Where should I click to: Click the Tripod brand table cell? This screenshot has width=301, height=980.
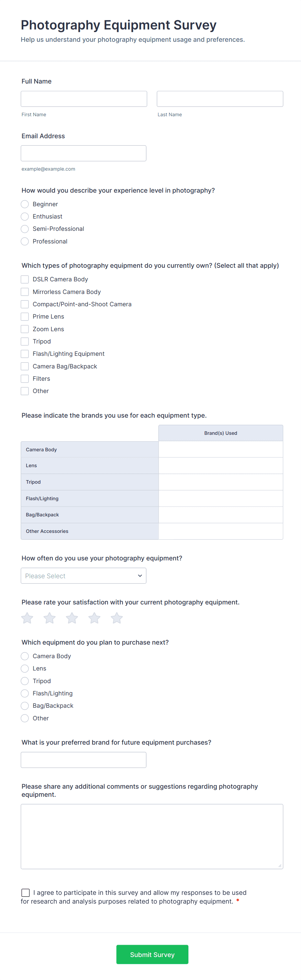[x=220, y=482]
